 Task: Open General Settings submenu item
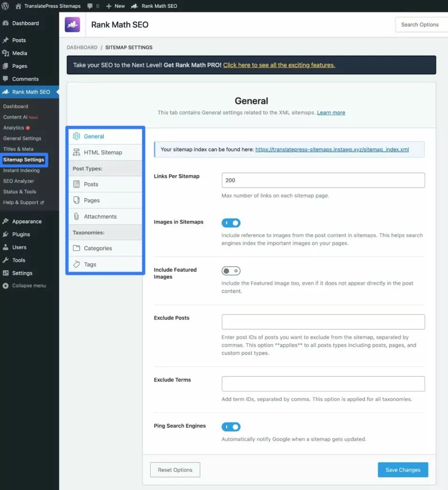tap(22, 138)
